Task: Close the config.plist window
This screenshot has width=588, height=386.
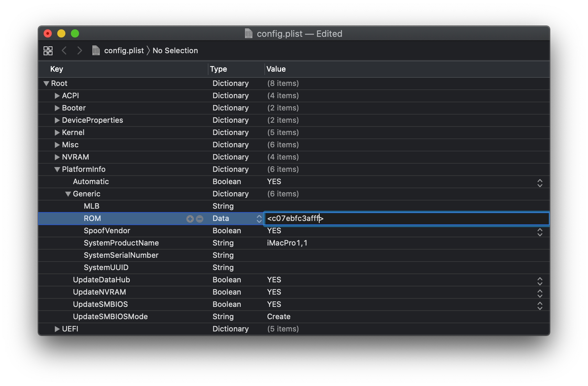Action: [x=48, y=33]
